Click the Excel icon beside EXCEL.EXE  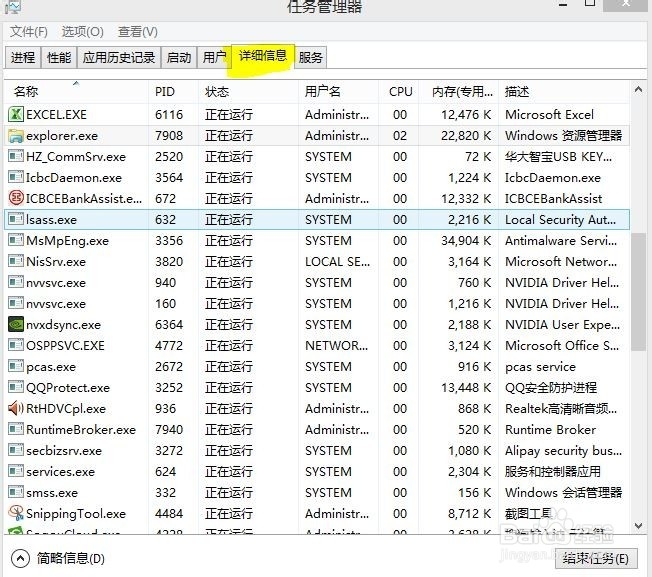coord(16,115)
